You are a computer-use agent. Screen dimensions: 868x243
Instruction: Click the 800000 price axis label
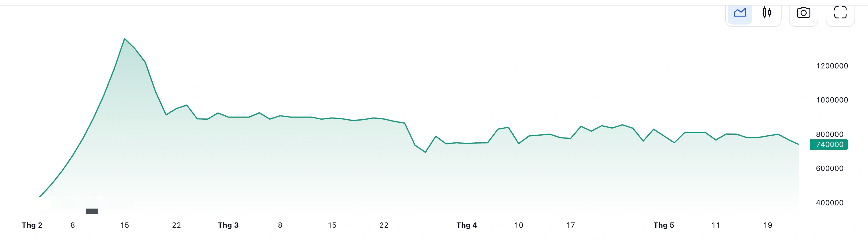[829, 134]
